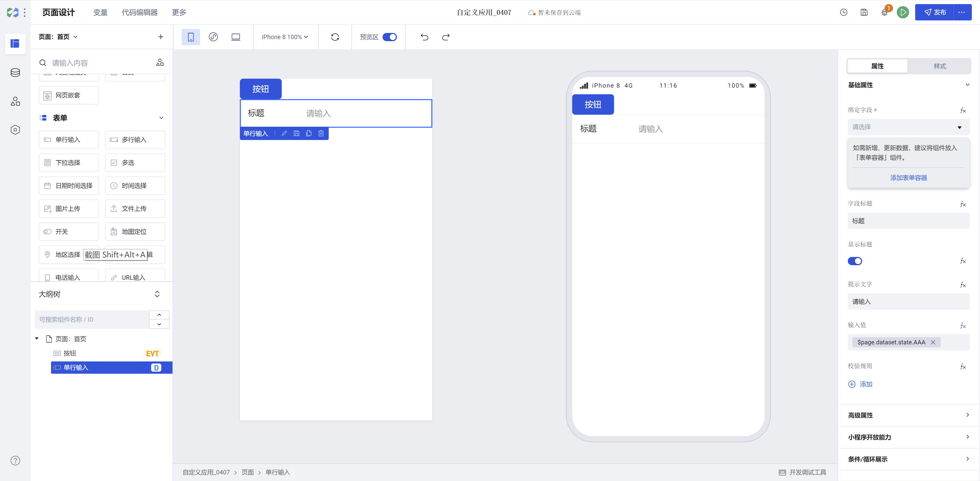Image resolution: width=980 pixels, height=481 pixels.
Task: Open 开发调试工具 at the bottom
Action: (803, 472)
